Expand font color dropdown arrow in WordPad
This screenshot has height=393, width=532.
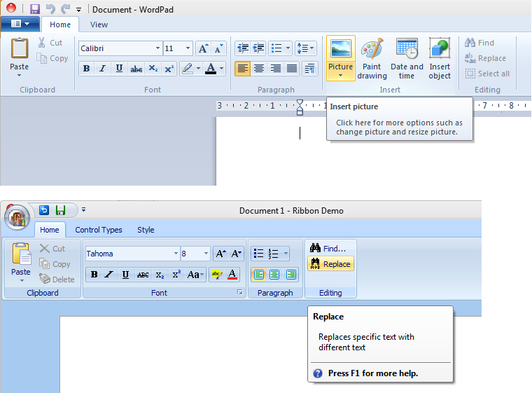click(x=222, y=69)
